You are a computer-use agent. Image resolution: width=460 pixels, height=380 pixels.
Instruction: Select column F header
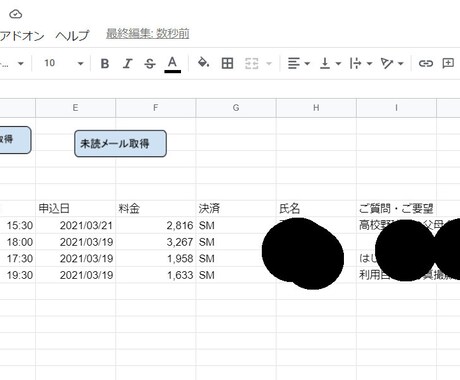point(156,108)
